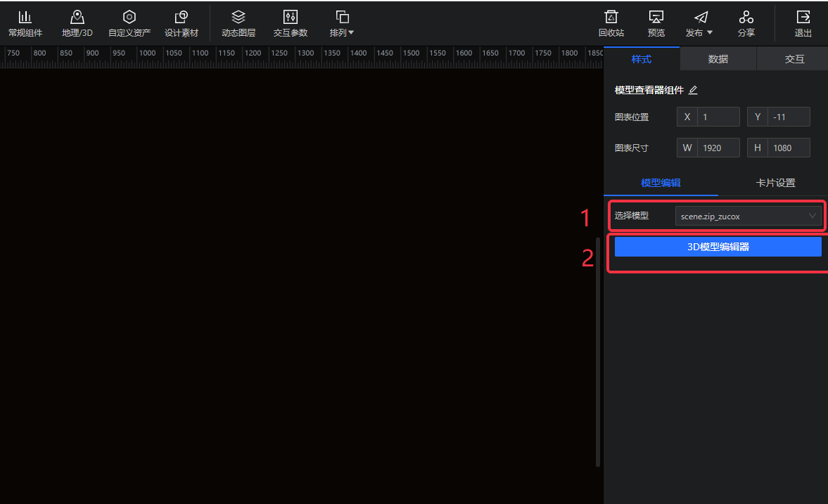Rename component using the pencil icon
The height and width of the screenshot is (504, 828).
pos(693,91)
